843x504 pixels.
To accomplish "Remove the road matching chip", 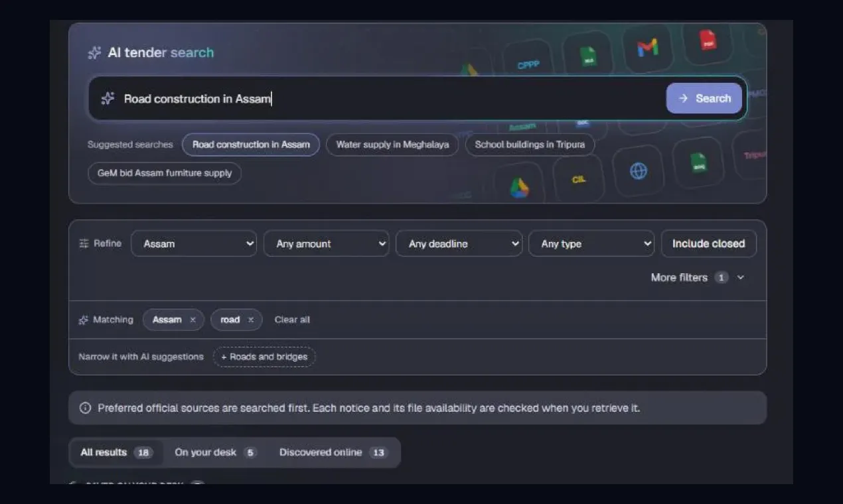I will click(251, 320).
